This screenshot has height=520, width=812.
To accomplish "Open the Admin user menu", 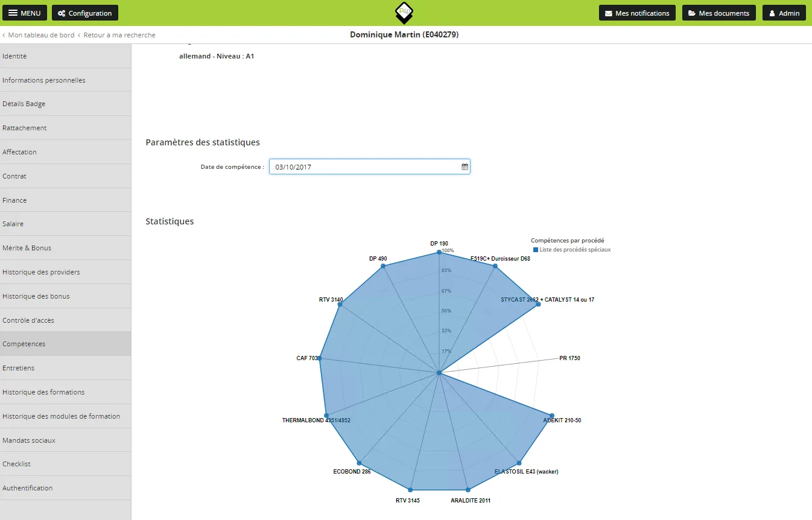I will tap(784, 13).
